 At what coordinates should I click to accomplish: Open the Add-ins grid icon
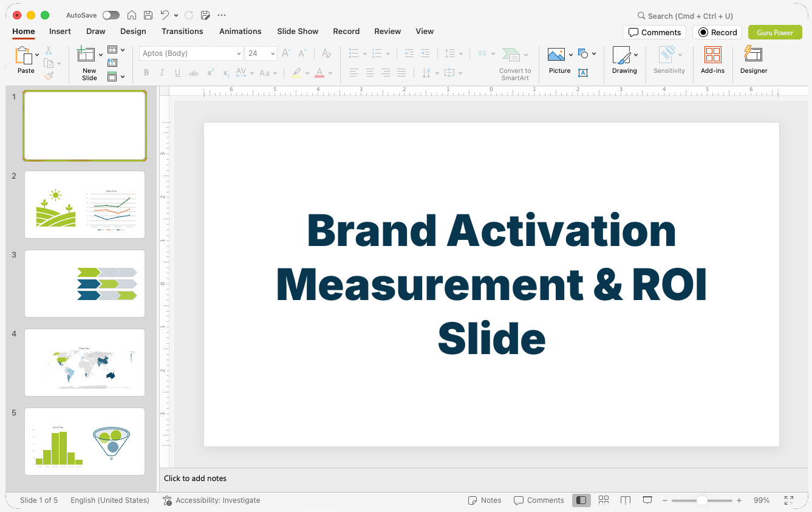click(712, 55)
